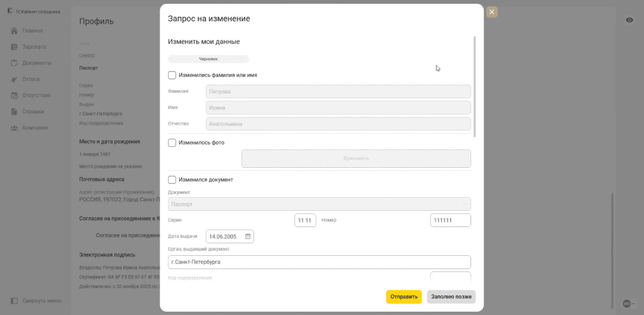Check the 'Изменилось фото' checkbox
Screen dimensions: 644x315
click(x=172, y=143)
